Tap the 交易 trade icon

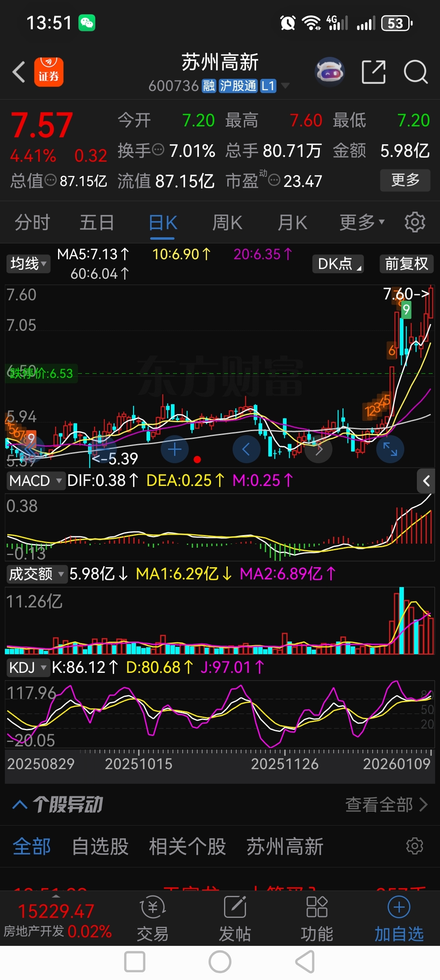point(153,919)
